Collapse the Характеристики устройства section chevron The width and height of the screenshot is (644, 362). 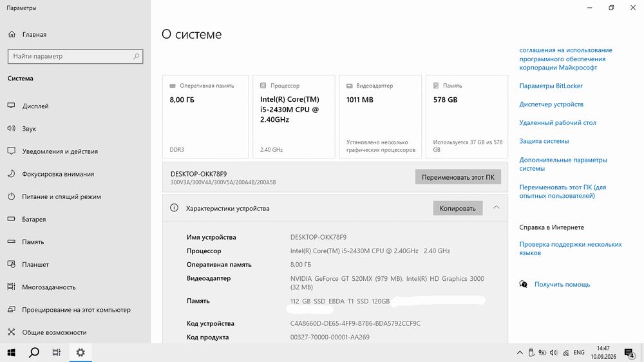pyautogui.click(x=496, y=207)
